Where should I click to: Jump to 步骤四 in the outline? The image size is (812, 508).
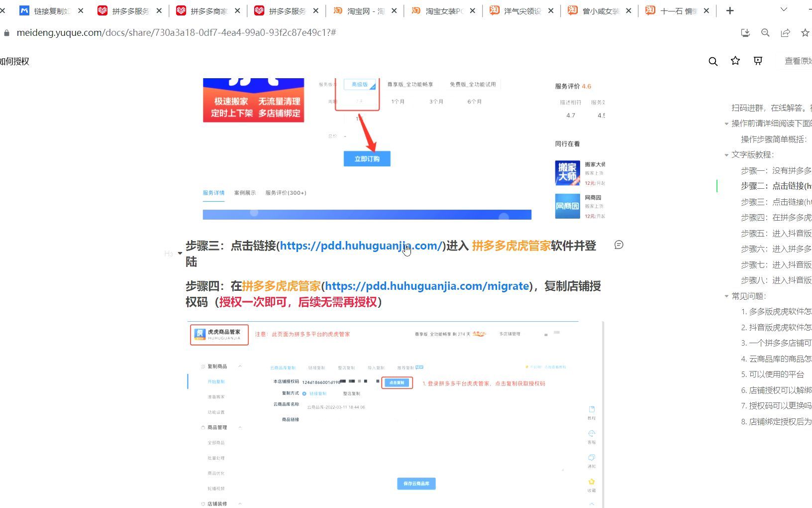[776, 217]
